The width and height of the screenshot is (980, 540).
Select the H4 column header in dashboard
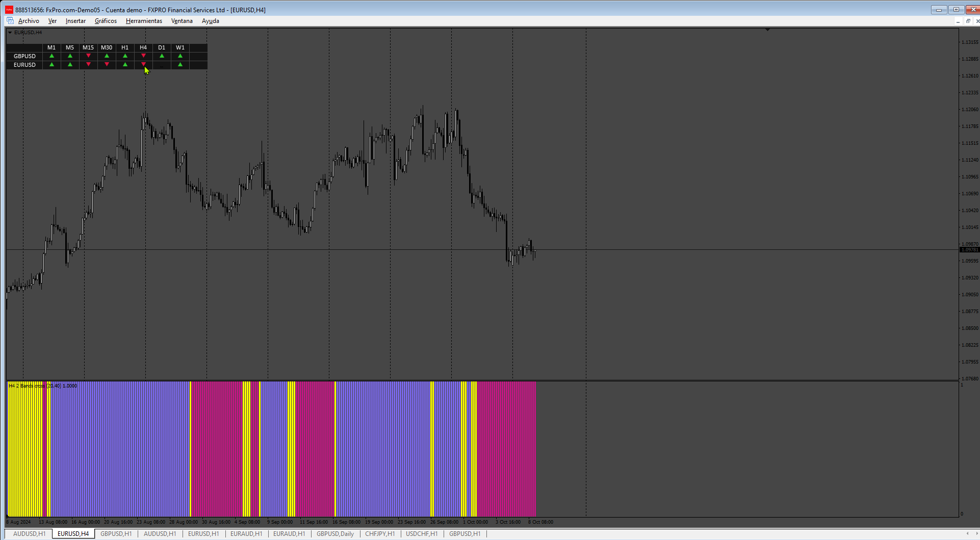pos(143,47)
